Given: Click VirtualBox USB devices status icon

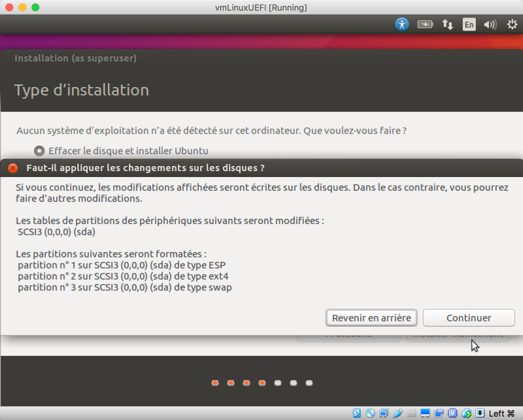Looking at the screenshot, I should 397,413.
